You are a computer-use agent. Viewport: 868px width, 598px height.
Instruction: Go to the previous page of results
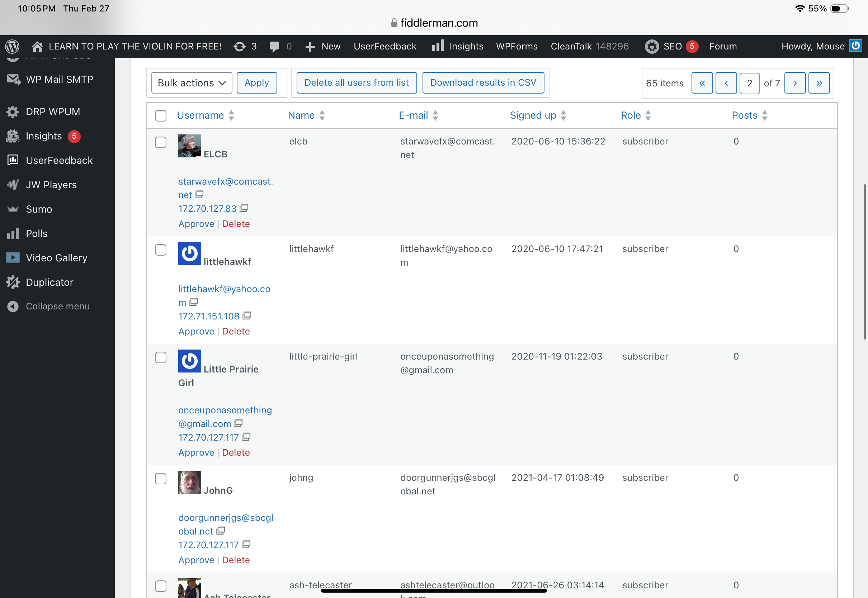coord(726,83)
